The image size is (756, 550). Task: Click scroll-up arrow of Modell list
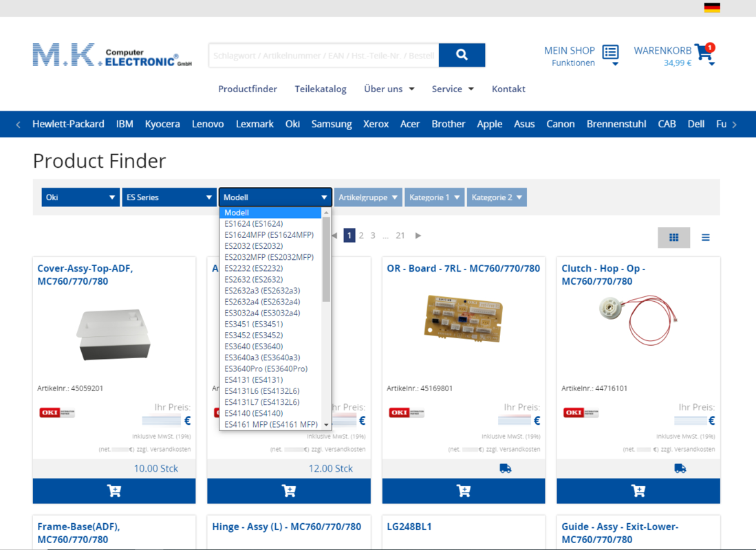327,212
